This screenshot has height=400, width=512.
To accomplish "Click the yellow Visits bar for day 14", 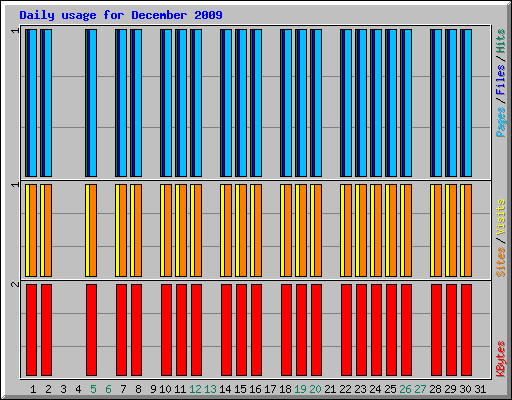I will click(x=222, y=230).
